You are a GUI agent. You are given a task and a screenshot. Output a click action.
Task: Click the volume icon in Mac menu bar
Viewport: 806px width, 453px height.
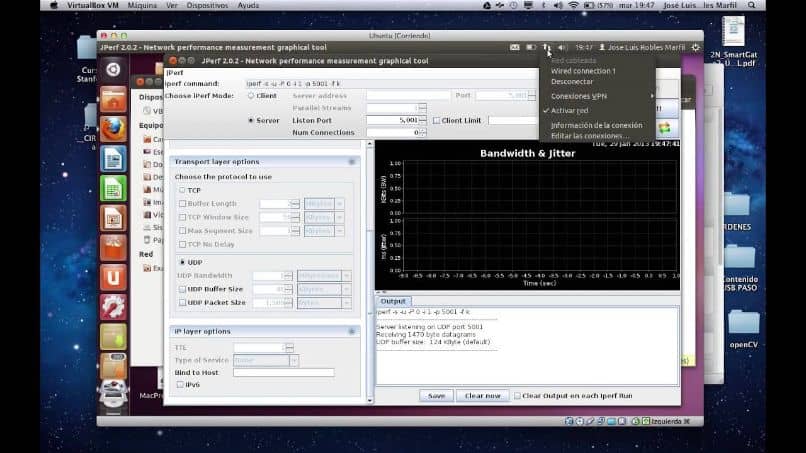558,5
